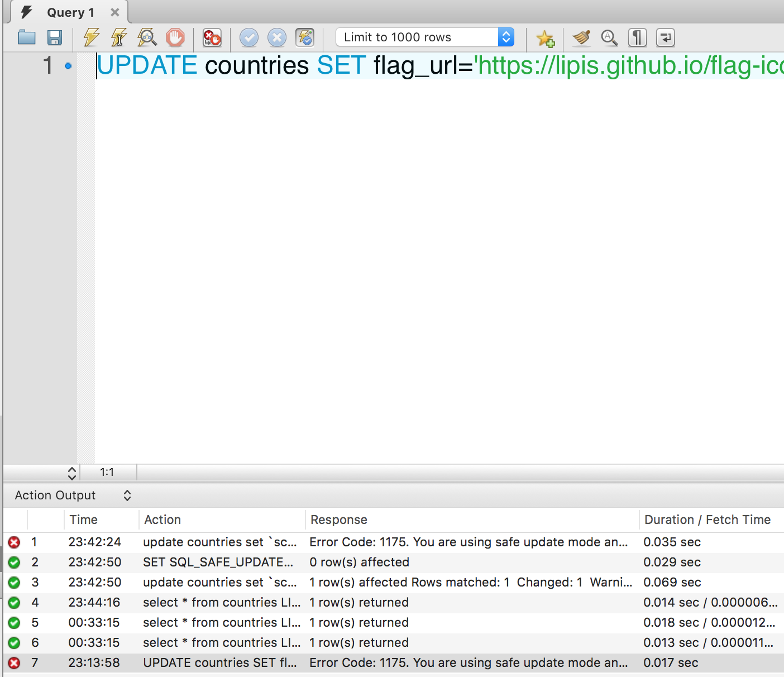784x677 pixels.
Task: Click the editor position stepper near 1:1
Action: coord(73,472)
